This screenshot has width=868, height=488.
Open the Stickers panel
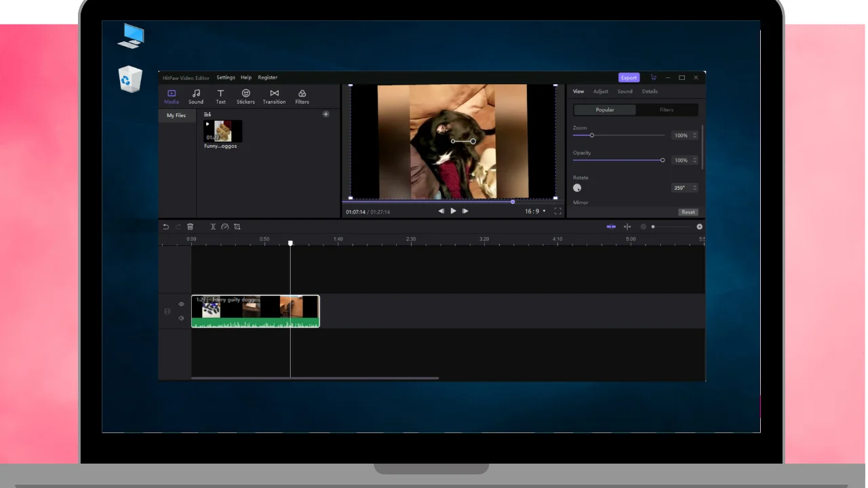click(x=245, y=97)
